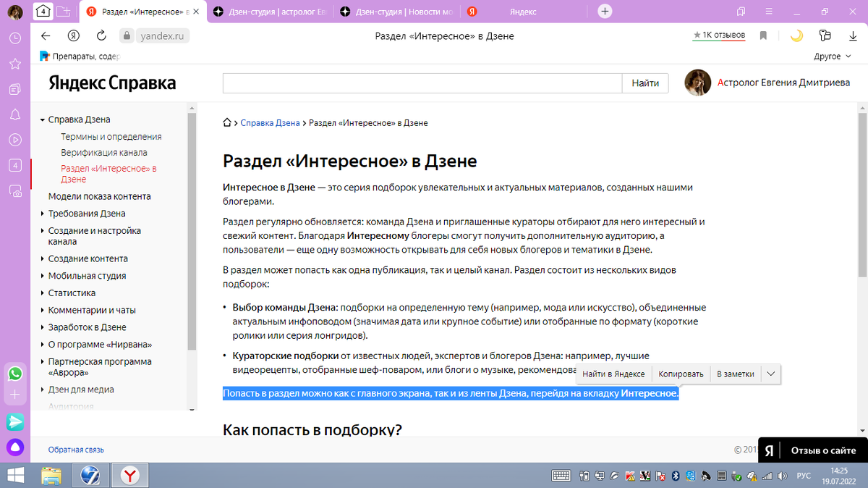
Task: Open the chevron next to «В заметки»
Action: tap(772, 374)
